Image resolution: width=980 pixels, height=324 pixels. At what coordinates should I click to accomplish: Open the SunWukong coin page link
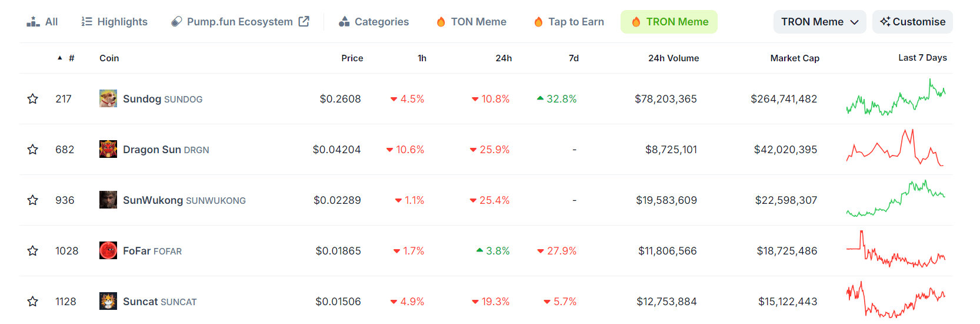point(153,200)
